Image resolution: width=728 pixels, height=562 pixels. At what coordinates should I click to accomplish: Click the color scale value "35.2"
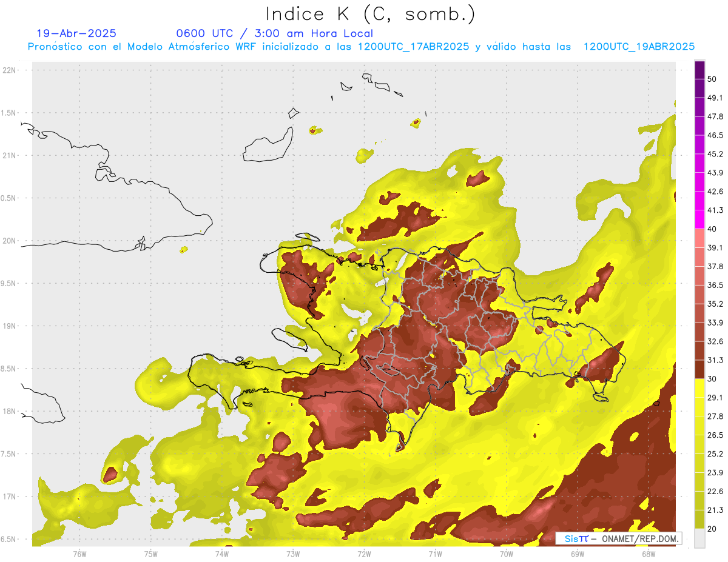click(715, 304)
